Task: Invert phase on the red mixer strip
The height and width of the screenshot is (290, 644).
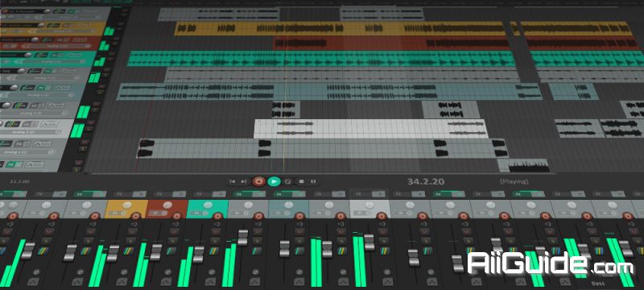Action: click(168, 272)
